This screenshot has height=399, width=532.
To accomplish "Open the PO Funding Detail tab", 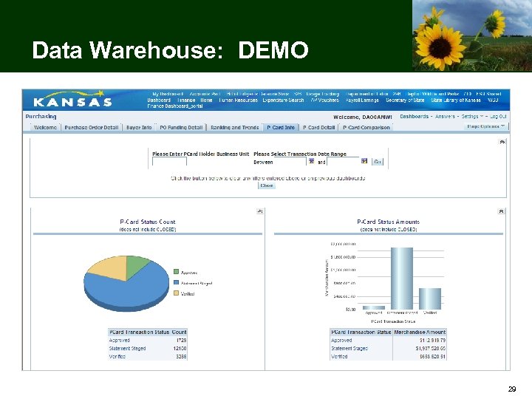I will 181,128.
